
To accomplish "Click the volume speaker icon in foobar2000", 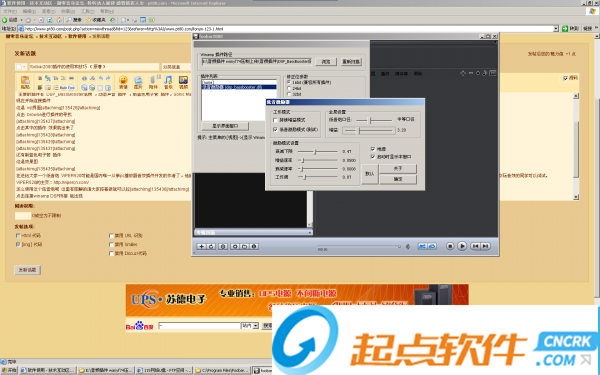I will pyautogui.click(x=408, y=246).
